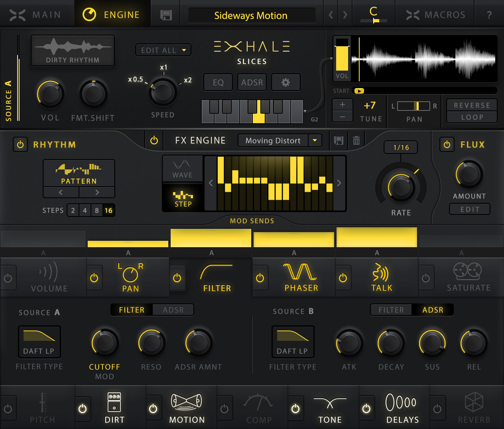The height and width of the screenshot is (429, 504).
Task: Select the STEP sequencer mode
Action: (182, 198)
